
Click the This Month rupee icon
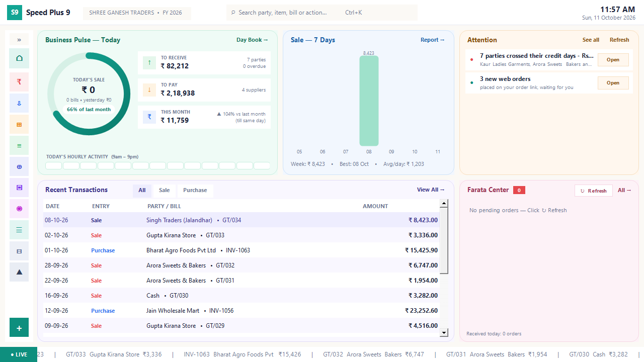coord(149,117)
